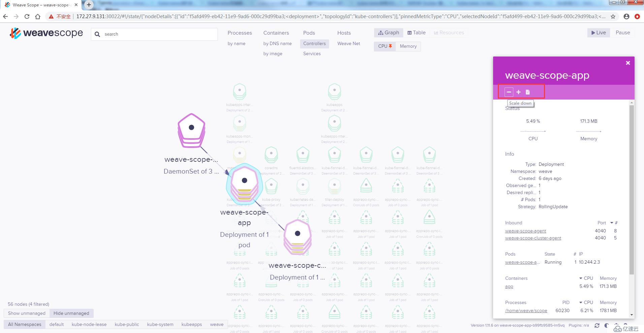Open weave-scope-agent inbound link
The width and height of the screenshot is (644, 333).
pos(525,231)
